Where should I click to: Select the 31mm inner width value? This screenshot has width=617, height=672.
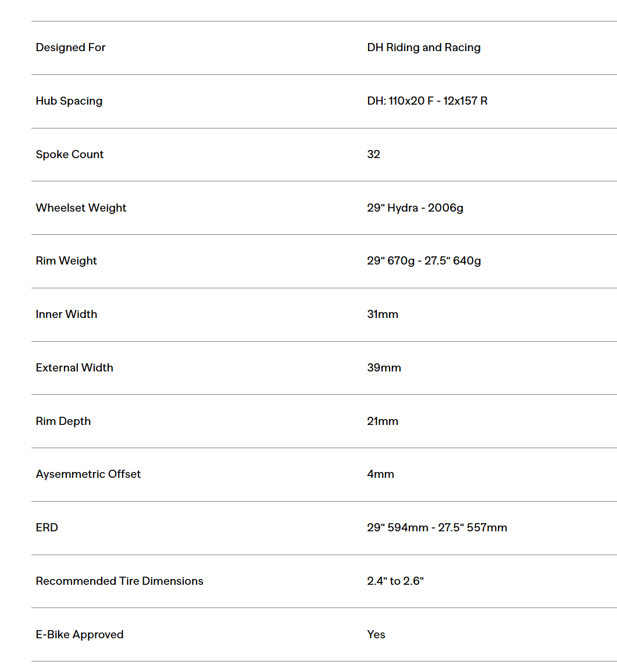(383, 314)
